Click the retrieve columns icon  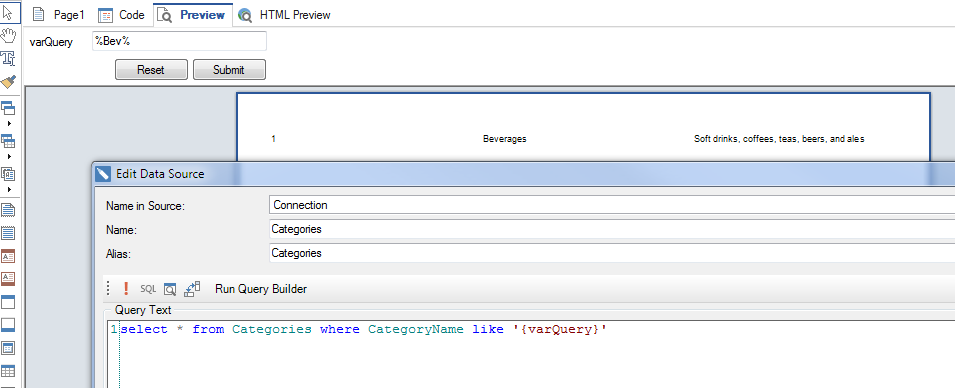192,289
